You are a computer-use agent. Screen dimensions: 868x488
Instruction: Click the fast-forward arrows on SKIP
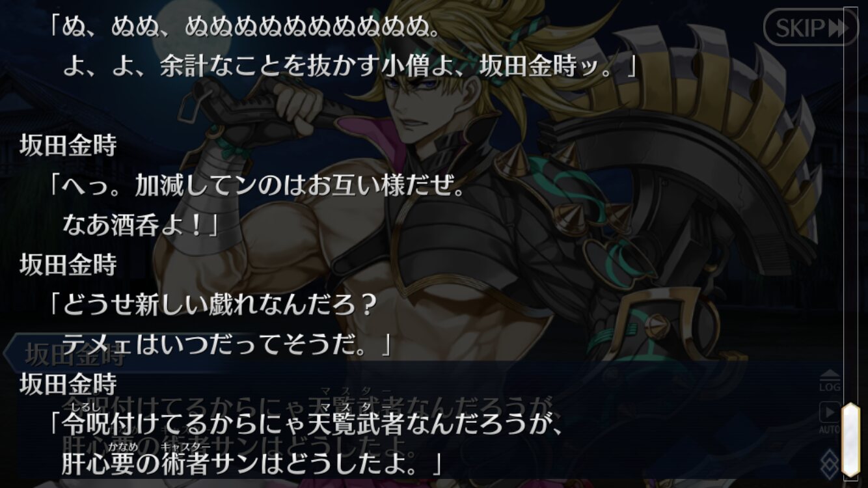tap(837, 27)
